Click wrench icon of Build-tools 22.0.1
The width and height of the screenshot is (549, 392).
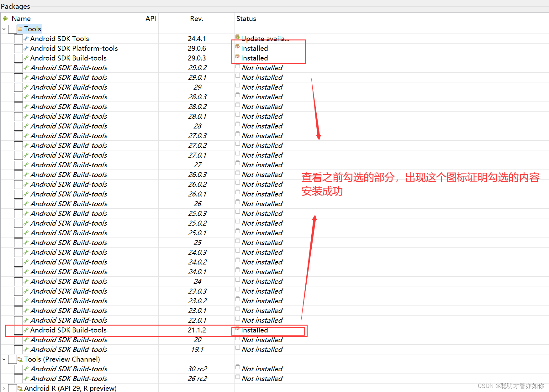[26, 320]
